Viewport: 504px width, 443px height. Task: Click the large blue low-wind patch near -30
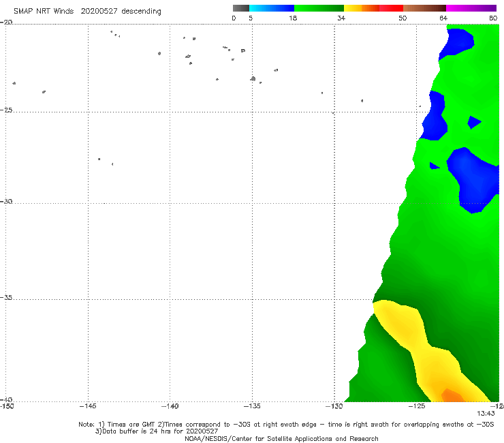click(x=473, y=179)
